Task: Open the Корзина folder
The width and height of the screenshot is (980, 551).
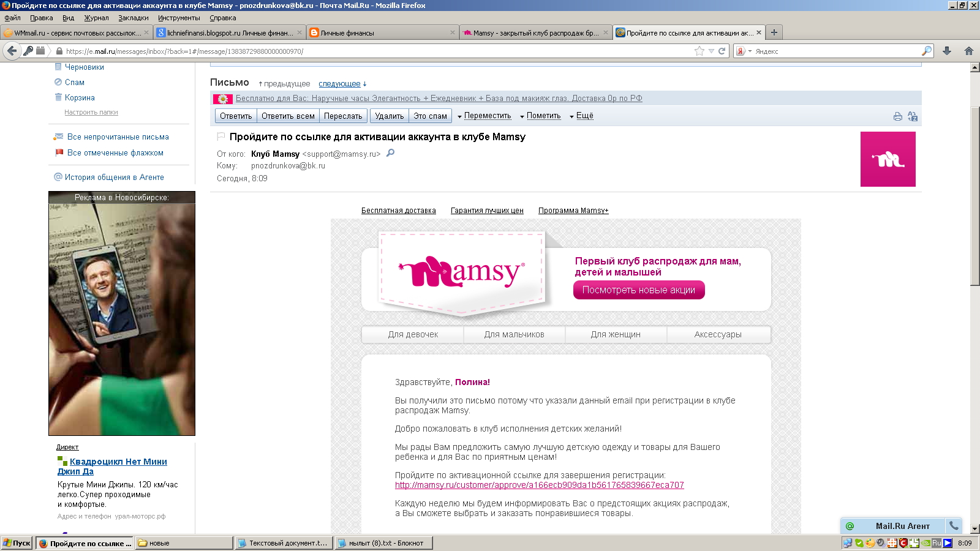Action: [80, 97]
